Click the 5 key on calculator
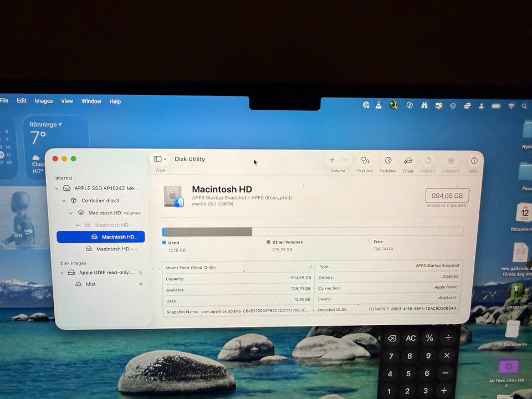 click(x=408, y=374)
